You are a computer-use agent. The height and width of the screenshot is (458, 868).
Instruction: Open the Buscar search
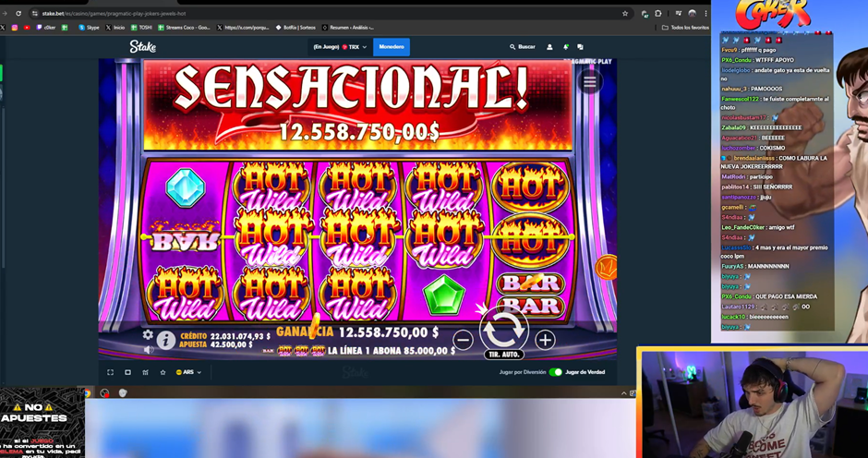[x=523, y=47]
